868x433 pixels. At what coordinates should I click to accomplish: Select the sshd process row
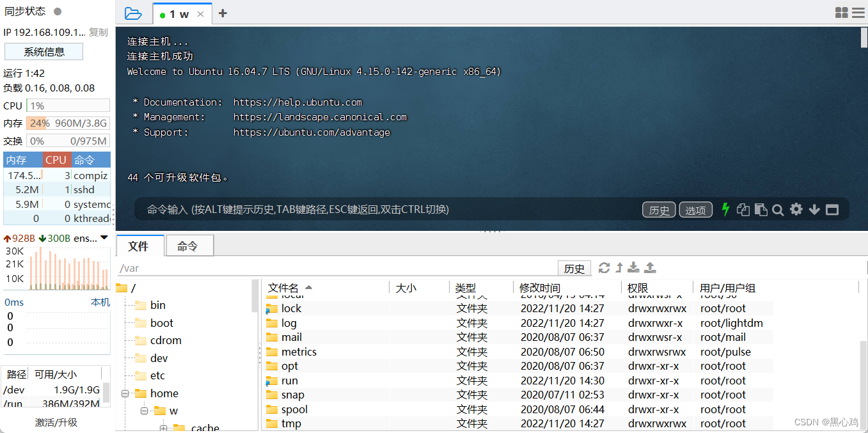point(57,189)
